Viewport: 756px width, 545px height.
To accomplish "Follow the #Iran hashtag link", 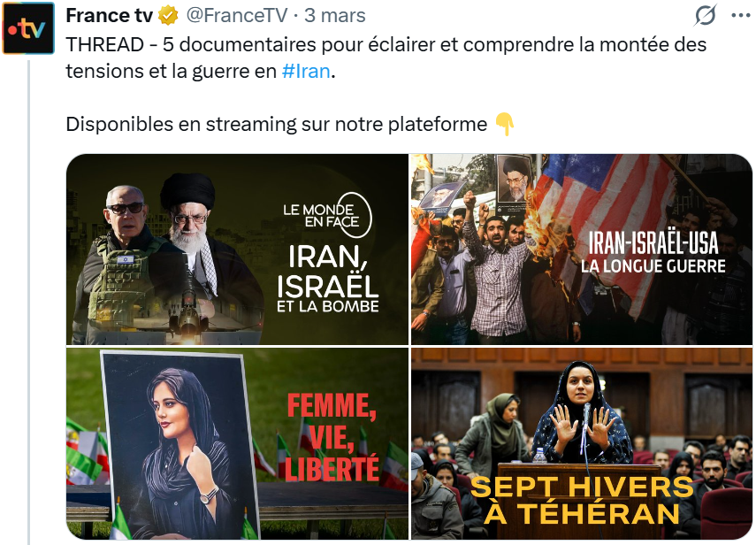I will (306, 72).
